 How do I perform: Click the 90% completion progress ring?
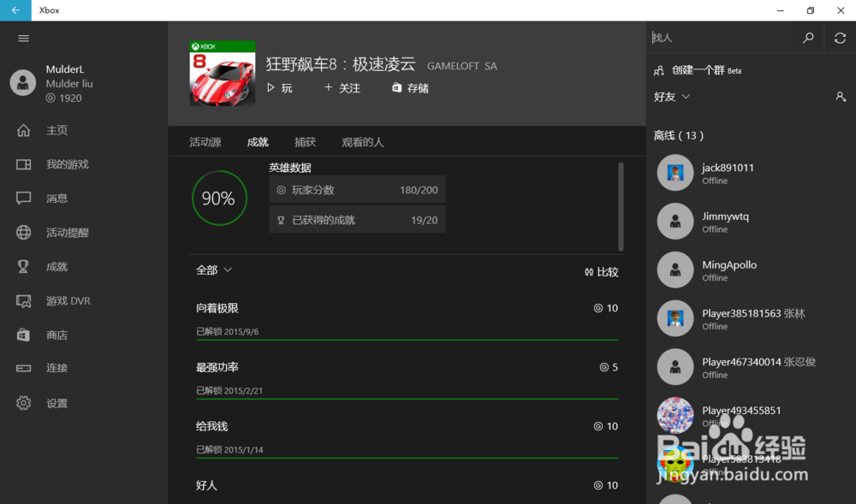[x=219, y=198]
